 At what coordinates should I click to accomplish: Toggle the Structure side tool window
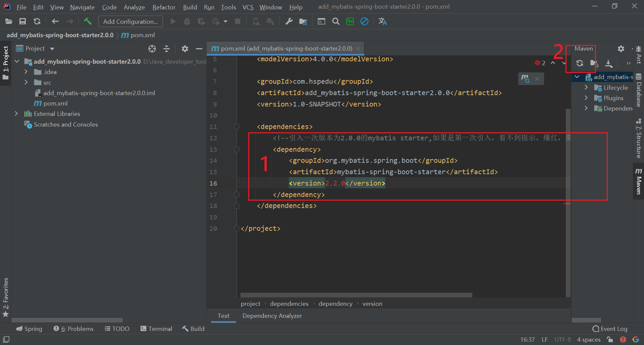point(639,138)
